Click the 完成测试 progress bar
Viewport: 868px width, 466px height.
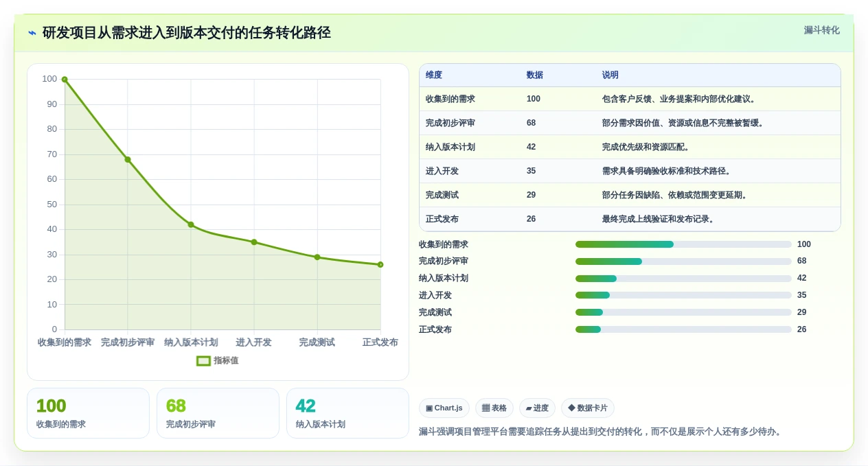click(683, 312)
